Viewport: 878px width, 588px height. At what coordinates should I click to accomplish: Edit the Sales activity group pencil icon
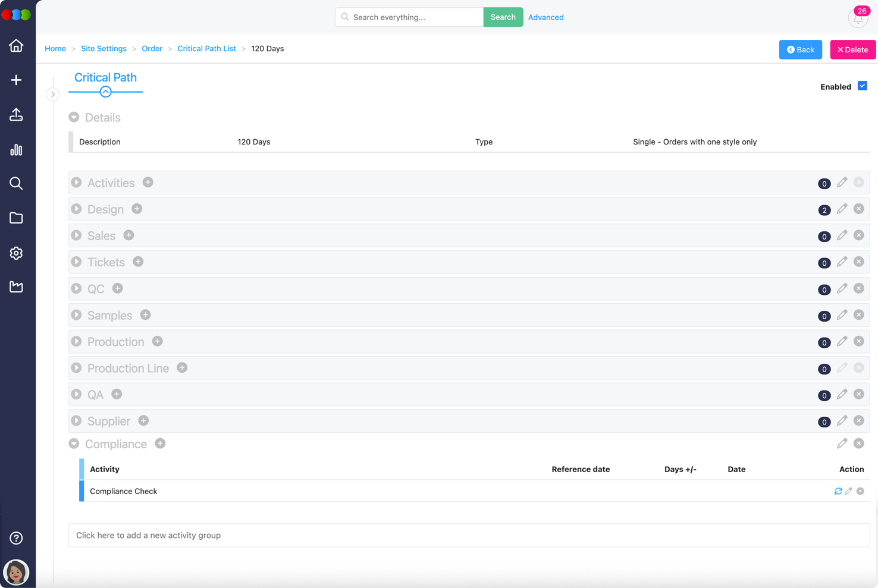pos(842,235)
